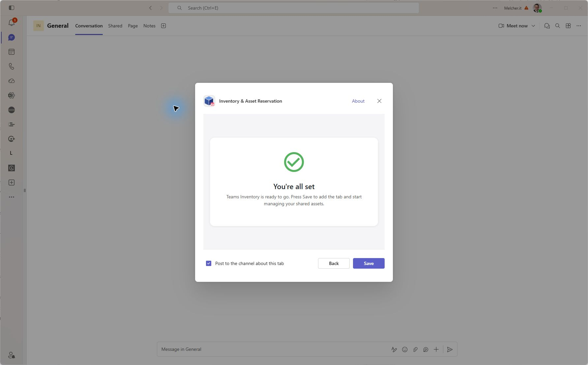The height and width of the screenshot is (365, 588).
Task: Expand the Meet now dropdown arrow
Action: click(x=533, y=26)
